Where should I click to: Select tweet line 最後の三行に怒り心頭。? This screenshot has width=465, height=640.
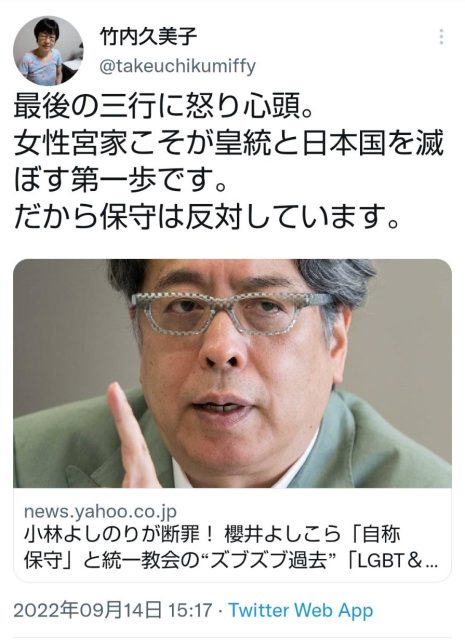[x=164, y=109]
